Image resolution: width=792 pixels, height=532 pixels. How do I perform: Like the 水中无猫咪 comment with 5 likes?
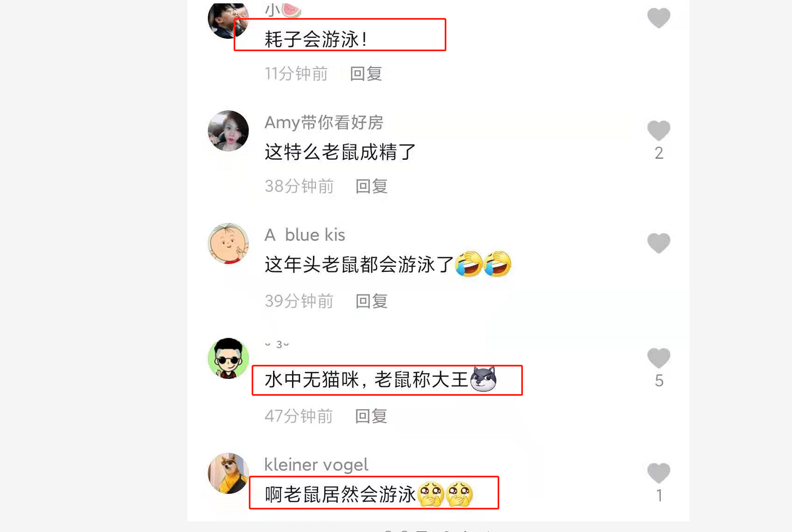tap(659, 358)
